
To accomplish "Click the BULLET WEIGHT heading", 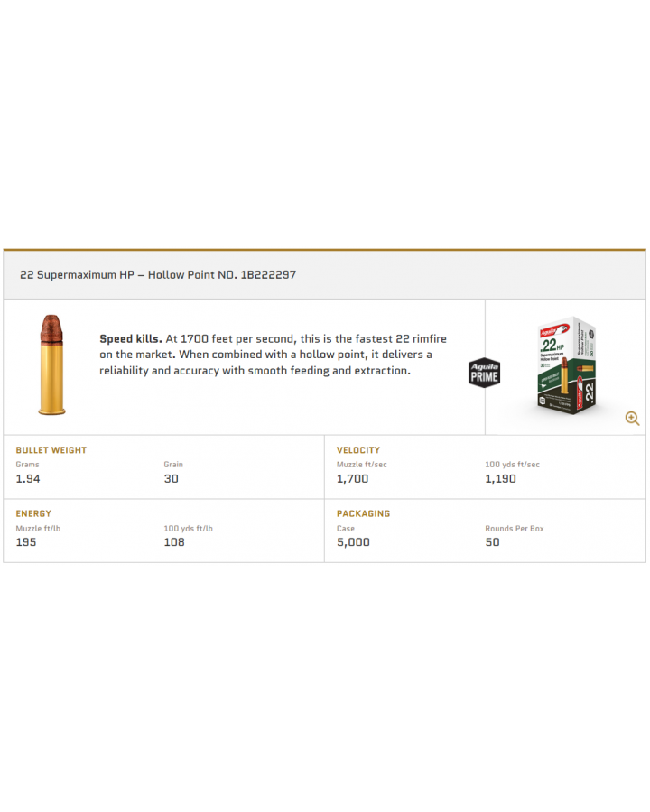I will pyautogui.click(x=51, y=450).
